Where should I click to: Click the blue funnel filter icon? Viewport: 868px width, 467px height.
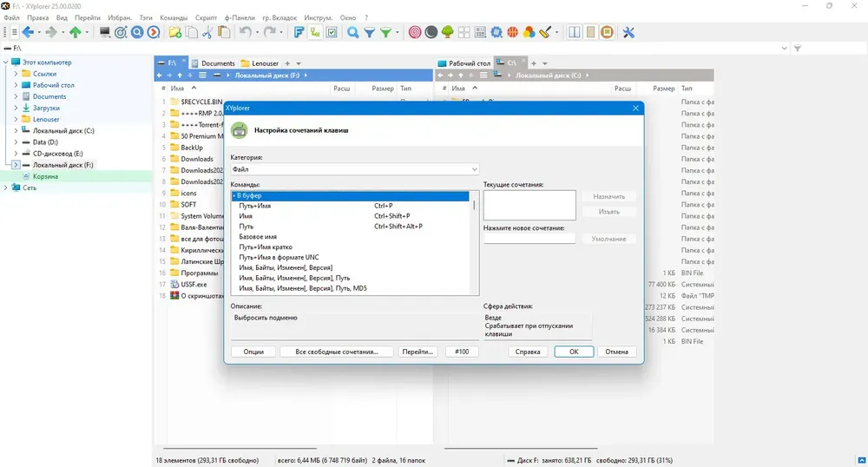point(369,33)
